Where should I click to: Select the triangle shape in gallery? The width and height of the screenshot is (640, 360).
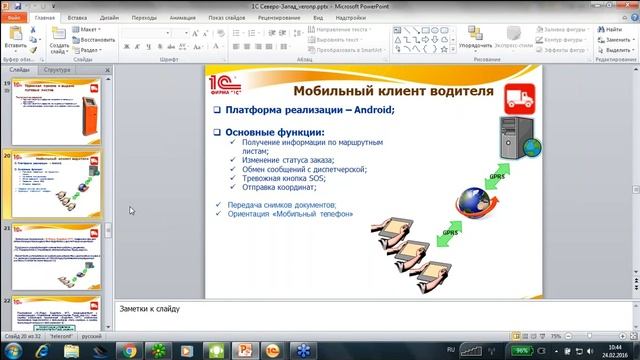click(x=397, y=40)
